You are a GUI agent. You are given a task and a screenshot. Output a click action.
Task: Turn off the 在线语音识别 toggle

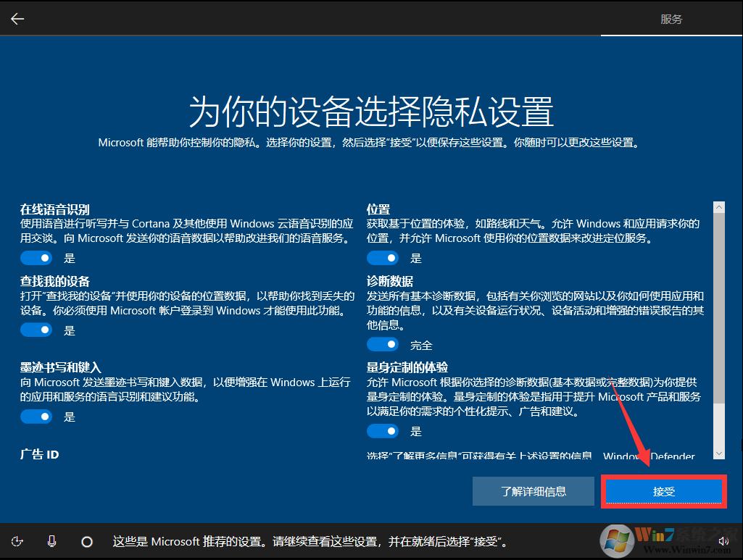tap(36, 257)
